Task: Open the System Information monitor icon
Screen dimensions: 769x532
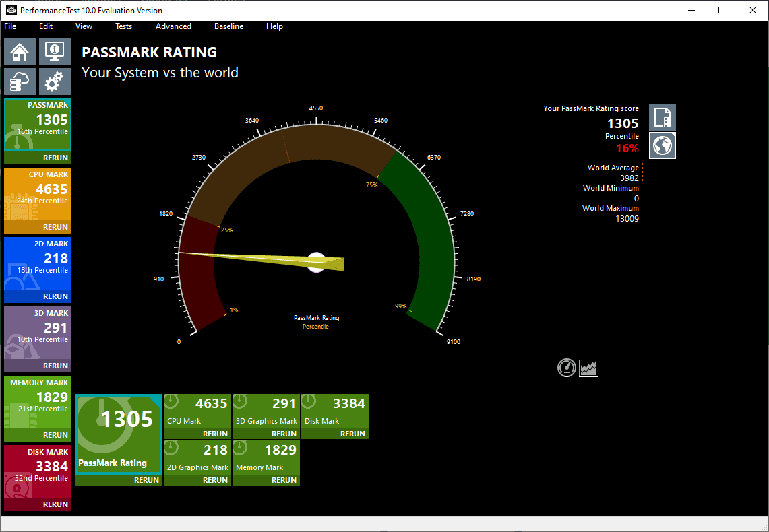Action: click(55, 51)
